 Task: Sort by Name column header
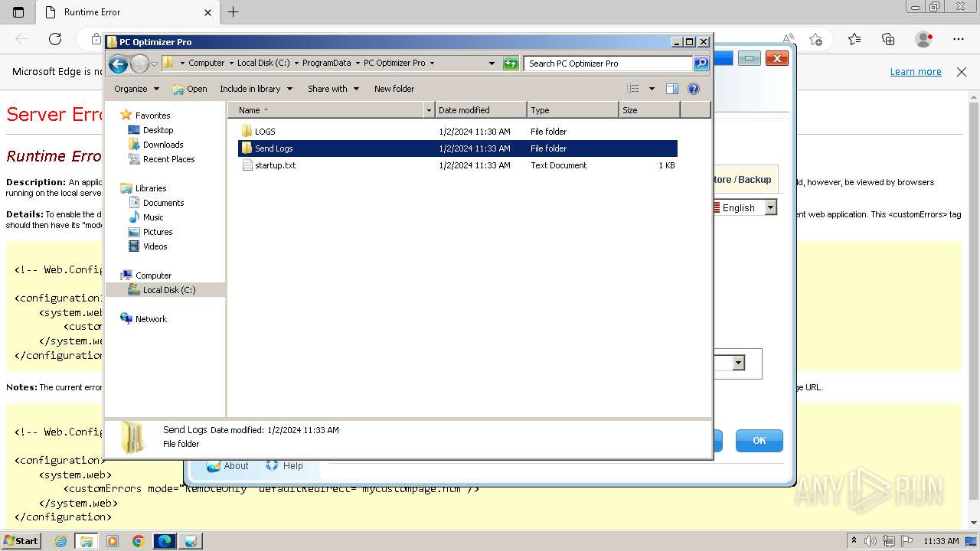(x=328, y=110)
